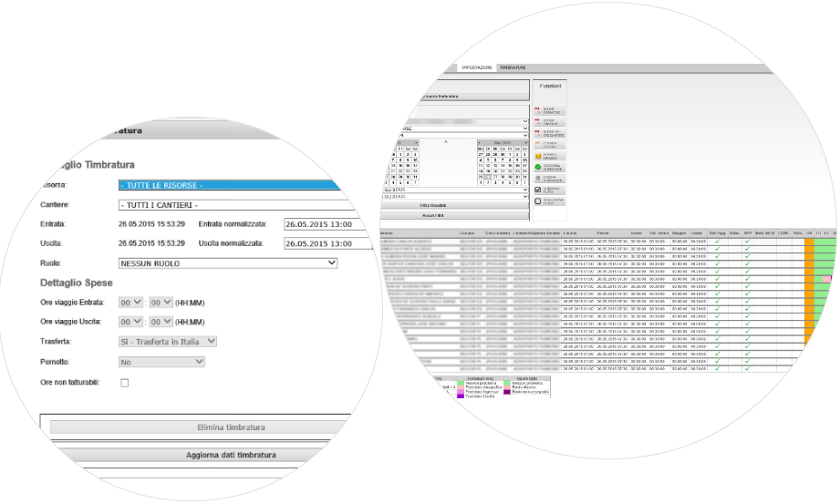
Task: Click the yellow database export icon
Action: click(x=537, y=154)
